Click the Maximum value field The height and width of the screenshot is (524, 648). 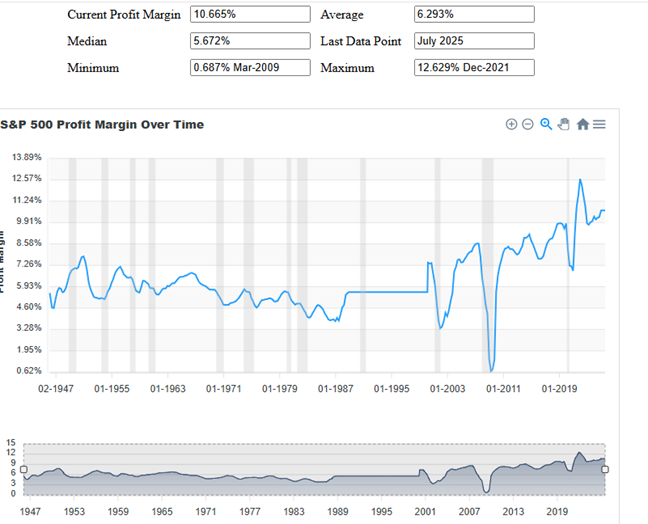point(474,67)
